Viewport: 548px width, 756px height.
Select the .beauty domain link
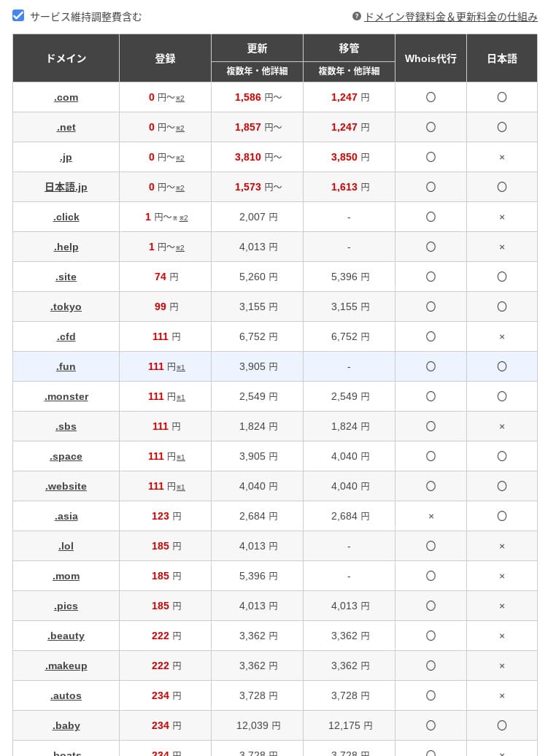[66, 636]
